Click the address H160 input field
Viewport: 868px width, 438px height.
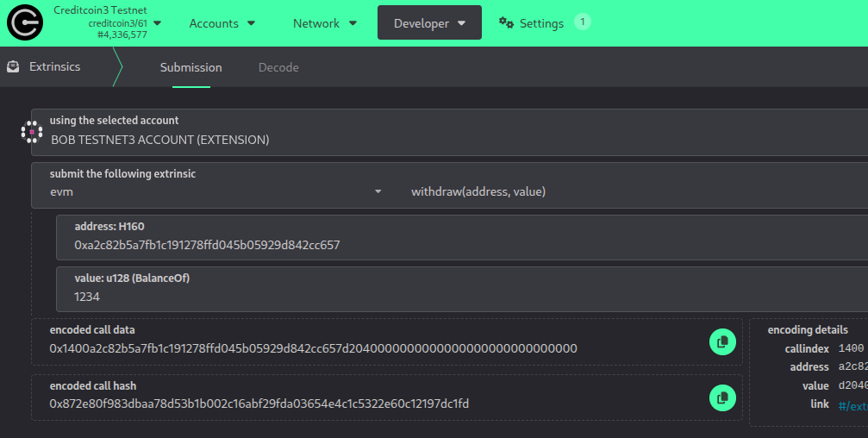pos(457,245)
